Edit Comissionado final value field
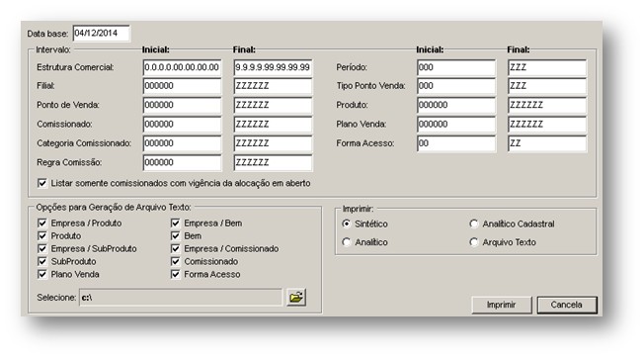The height and width of the screenshot is (358, 644). 274,125
